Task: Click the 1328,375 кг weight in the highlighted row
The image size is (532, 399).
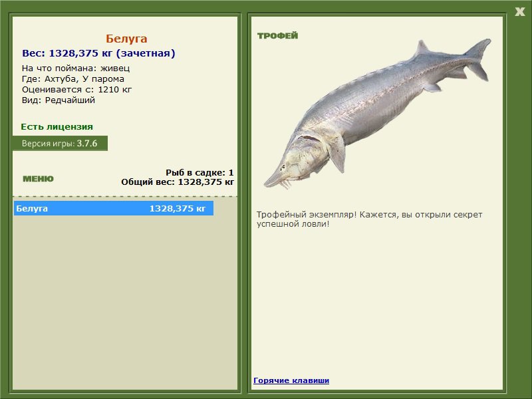Action: pos(178,208)
